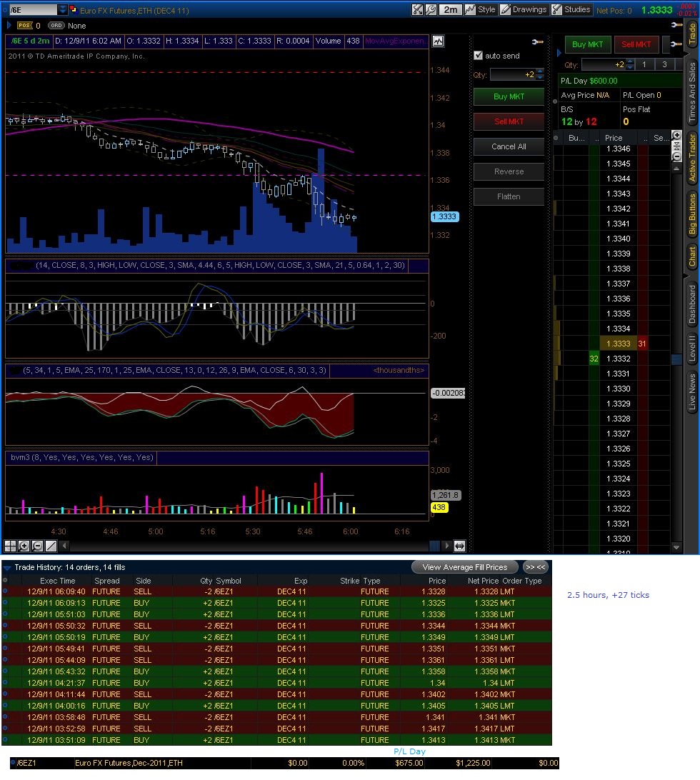This screenshot has height=780, width=700.
Task: Toggle the auto send checkbox
Action: click(x=478, y=56)
